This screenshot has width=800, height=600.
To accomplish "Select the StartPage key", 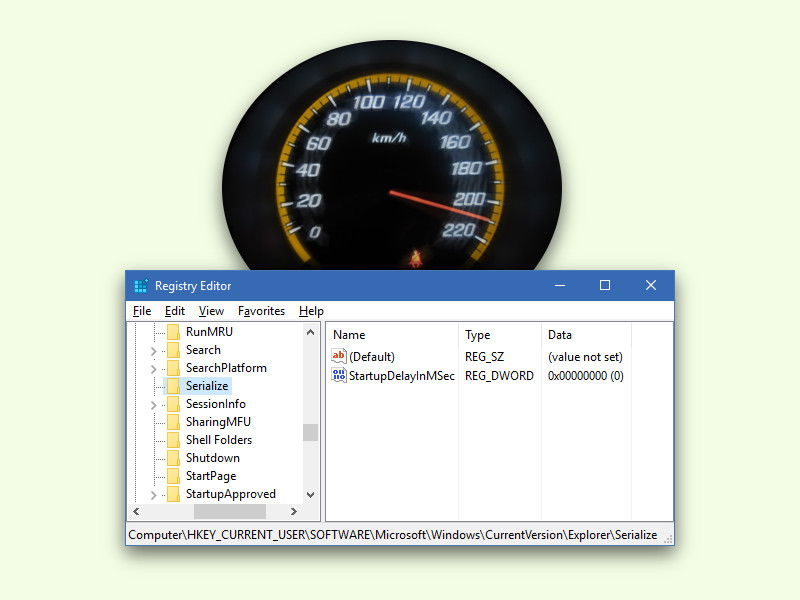I will pos(211,476).
